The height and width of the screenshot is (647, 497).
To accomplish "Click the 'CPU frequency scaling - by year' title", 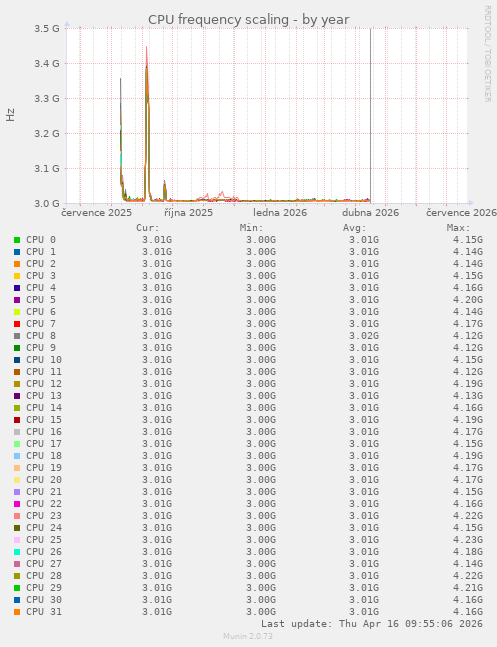I will [248, 19].
